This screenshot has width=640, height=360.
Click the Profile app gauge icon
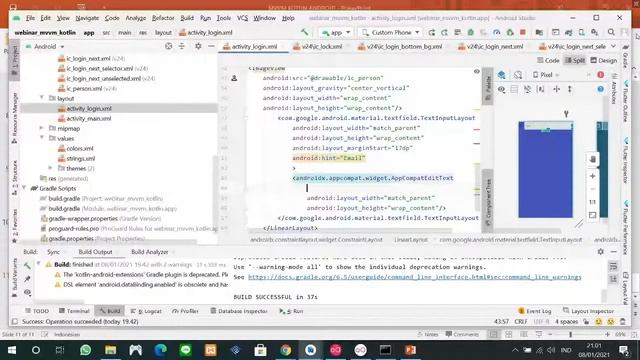tap(496, 32)
